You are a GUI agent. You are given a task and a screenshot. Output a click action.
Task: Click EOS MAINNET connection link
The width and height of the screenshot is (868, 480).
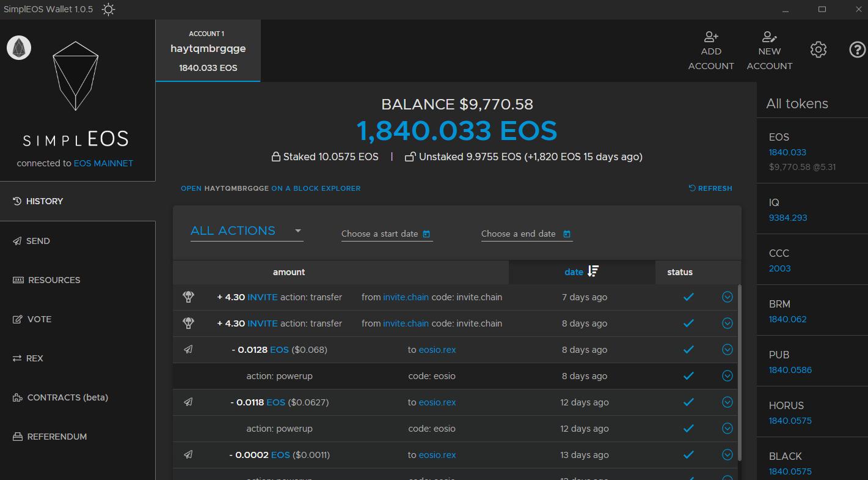pos(103,163)
